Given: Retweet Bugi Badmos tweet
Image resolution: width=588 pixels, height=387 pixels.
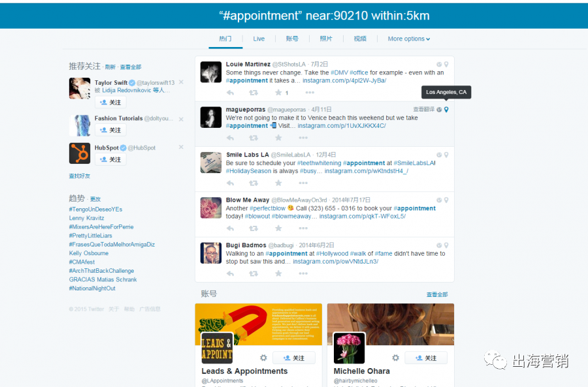Looking at the screenshot, I should (x=253, y=273).
